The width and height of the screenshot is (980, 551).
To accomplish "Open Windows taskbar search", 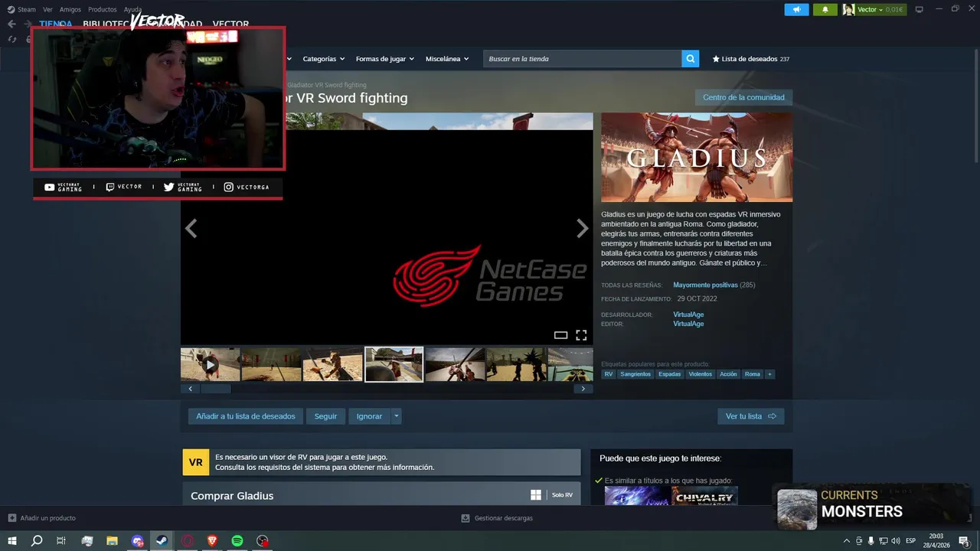I will (37, 541).
